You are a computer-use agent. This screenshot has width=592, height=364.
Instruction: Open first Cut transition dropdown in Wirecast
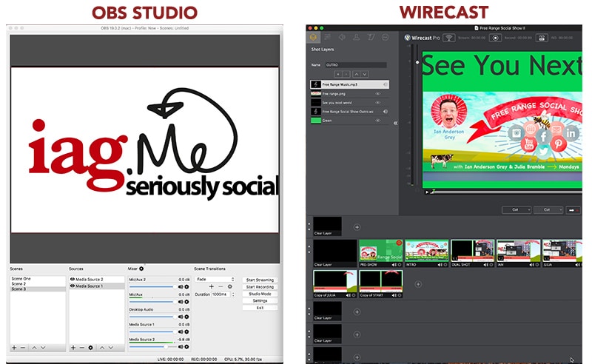coord(517,210)
